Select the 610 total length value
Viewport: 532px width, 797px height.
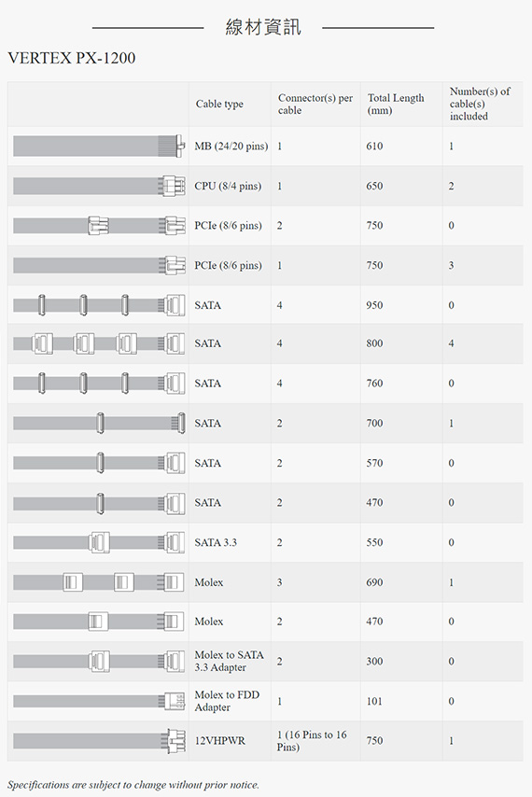(374, 146)
